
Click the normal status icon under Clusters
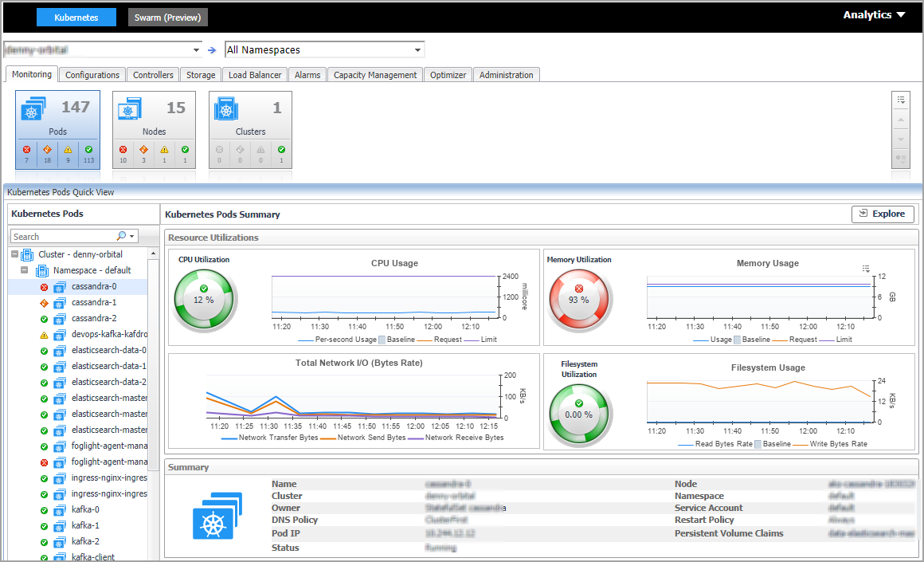281,149
